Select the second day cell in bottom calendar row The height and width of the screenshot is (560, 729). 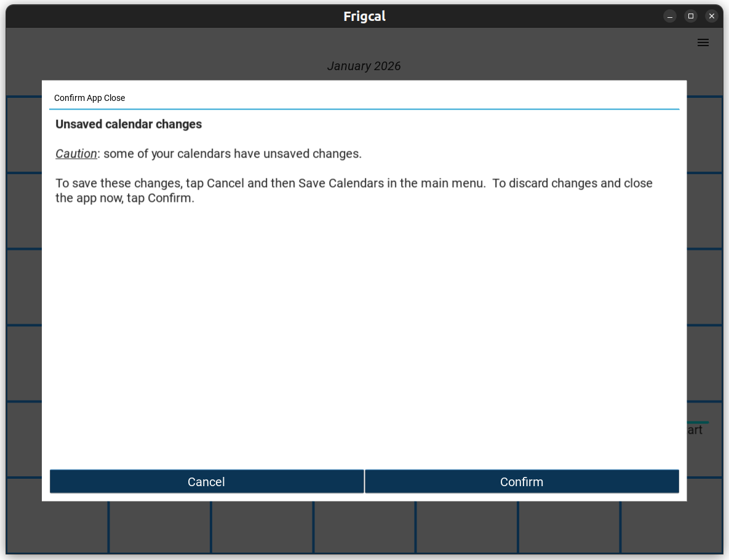point(160,527)
